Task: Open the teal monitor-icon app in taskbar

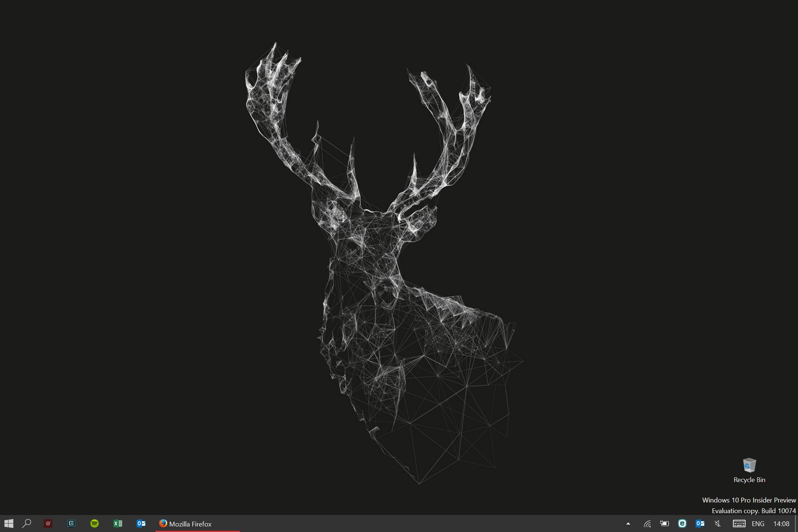Action: click(71, 524)
